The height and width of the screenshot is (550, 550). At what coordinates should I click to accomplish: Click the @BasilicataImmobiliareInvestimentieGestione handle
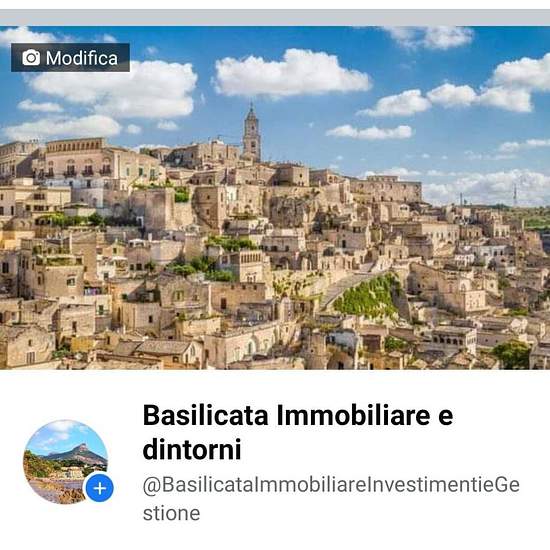(331, 499)
